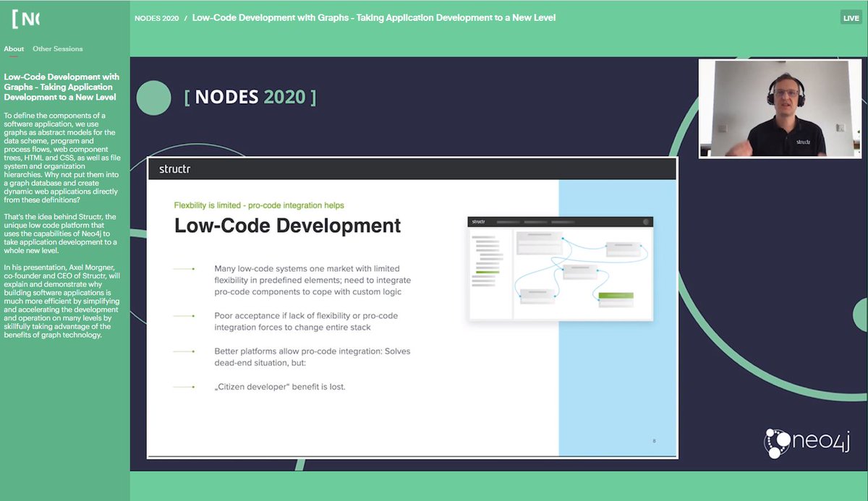Click the LIVE status badge
The height and width of the screenshot is (501, 868).
pyautogui.click(x=851, y=18)
